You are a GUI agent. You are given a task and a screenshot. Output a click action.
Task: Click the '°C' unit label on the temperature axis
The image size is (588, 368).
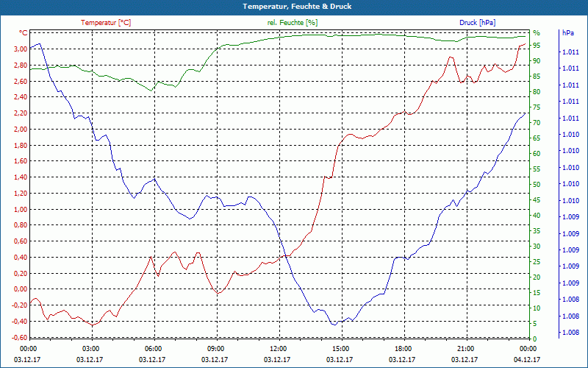point(24,32)
